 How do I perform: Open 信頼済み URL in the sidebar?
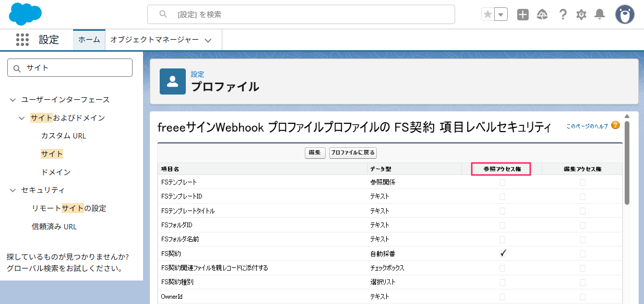(x=54, y=227)
